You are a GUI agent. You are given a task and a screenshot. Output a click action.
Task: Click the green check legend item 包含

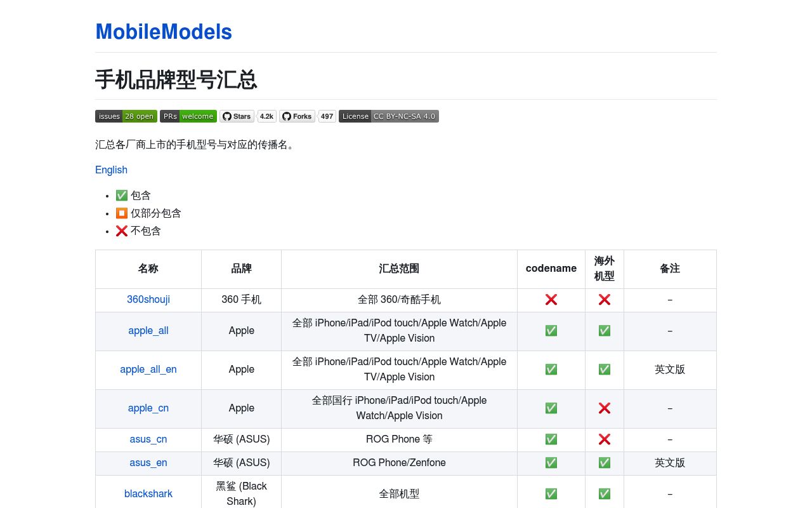[133, 196]
